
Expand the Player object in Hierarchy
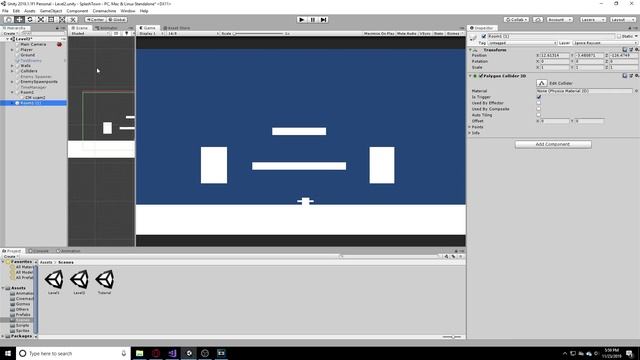coord(12,50)
